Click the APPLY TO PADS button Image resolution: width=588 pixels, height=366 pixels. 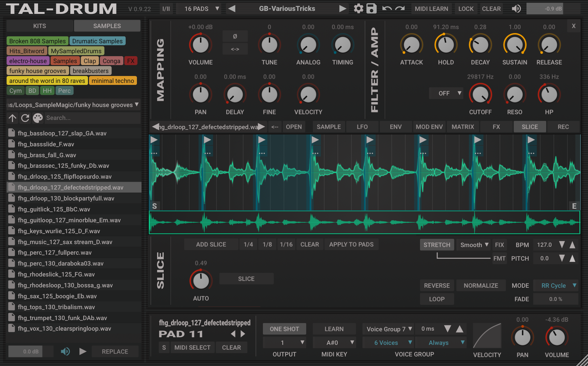[351, 244]
